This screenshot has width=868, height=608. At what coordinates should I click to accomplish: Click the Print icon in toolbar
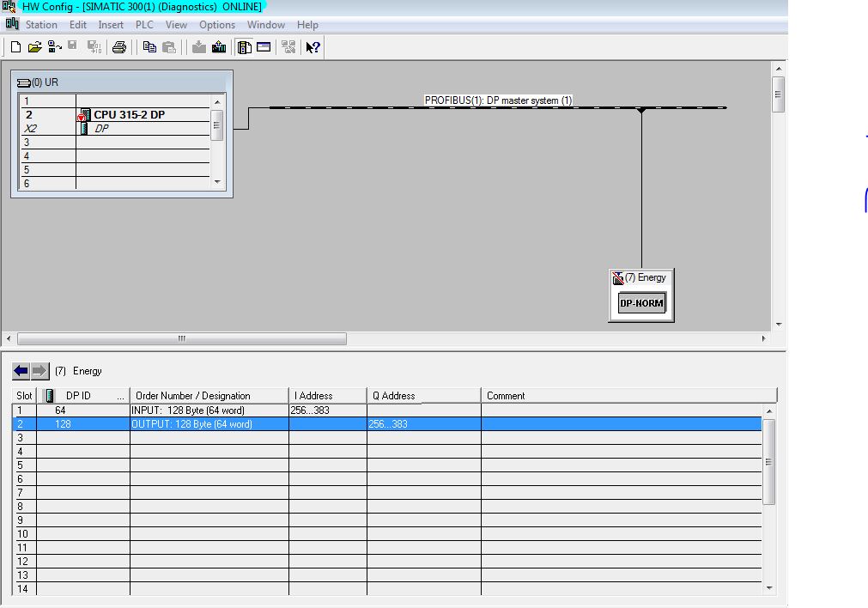pos(119,47)
